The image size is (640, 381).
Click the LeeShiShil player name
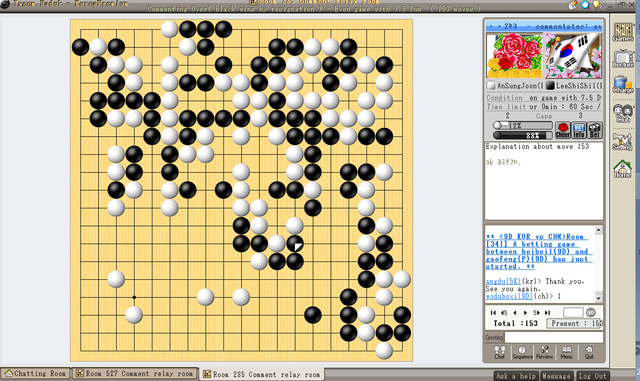tap(578, 86)
